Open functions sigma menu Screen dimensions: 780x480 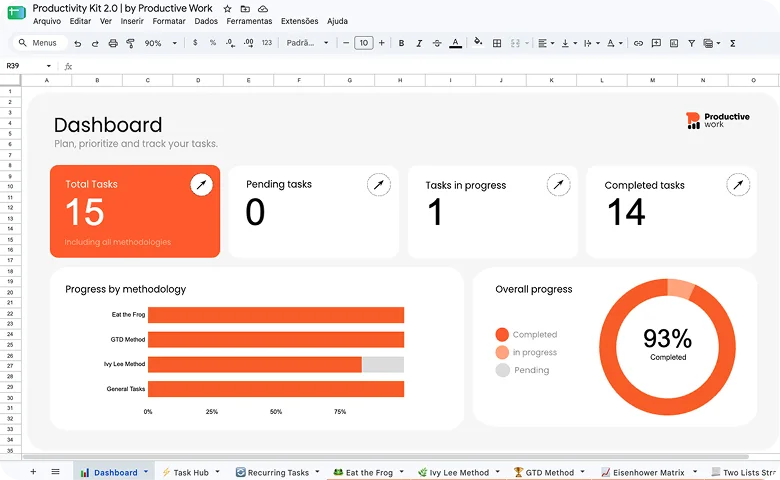coord(733,43)
